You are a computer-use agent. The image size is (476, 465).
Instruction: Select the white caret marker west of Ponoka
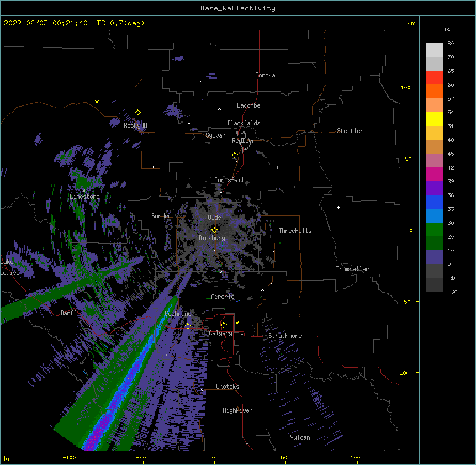tap(202, 81)
